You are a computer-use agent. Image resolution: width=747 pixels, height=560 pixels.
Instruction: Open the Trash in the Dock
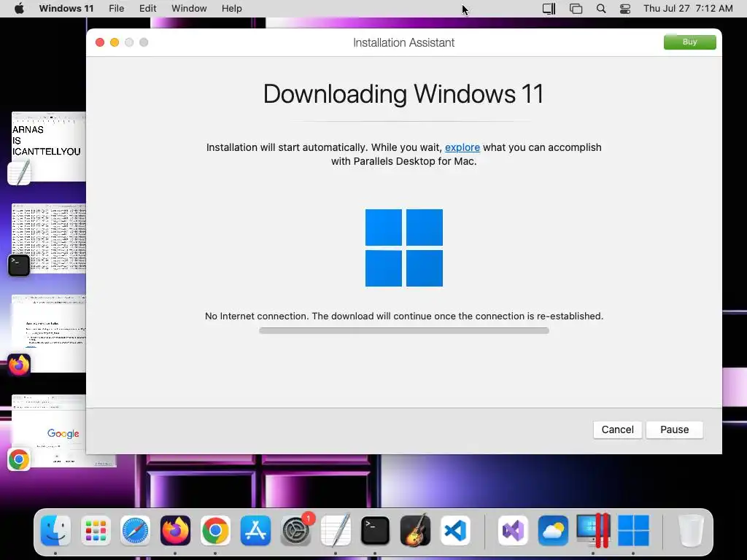coord(690,531)
